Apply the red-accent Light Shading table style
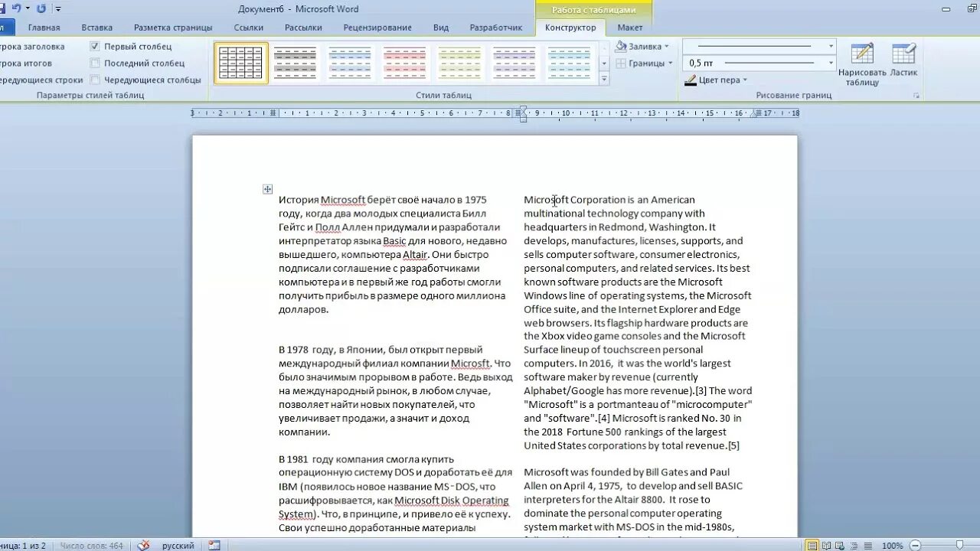Image resolution: width=980 pixels, height=551 pixels. (x=404, y=63)
